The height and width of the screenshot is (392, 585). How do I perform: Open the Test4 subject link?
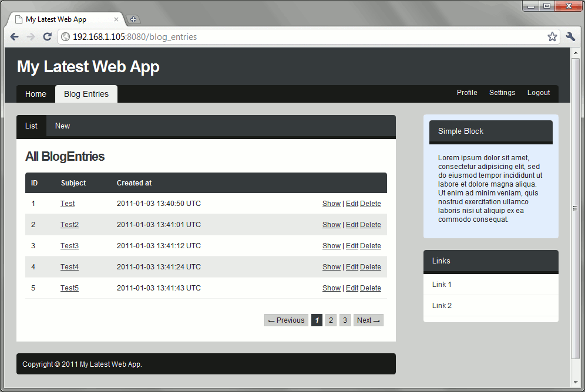(69, 267)
